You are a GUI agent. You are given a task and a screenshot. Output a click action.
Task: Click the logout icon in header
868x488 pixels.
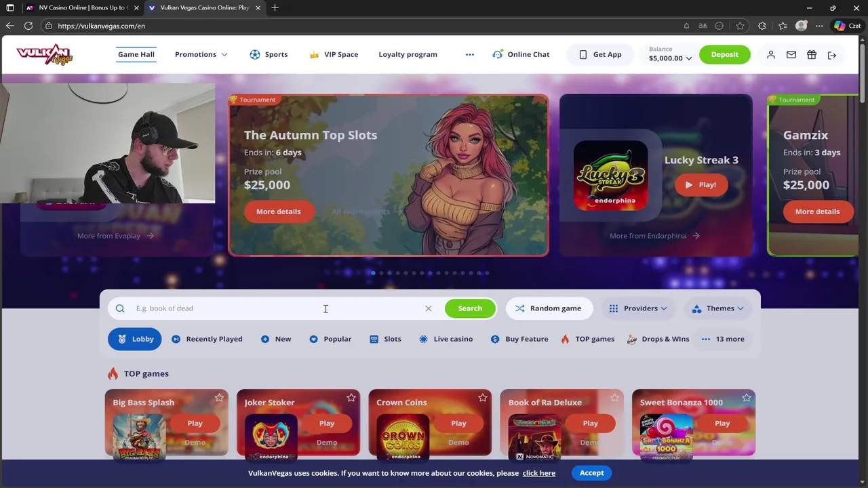click(832, 54)
